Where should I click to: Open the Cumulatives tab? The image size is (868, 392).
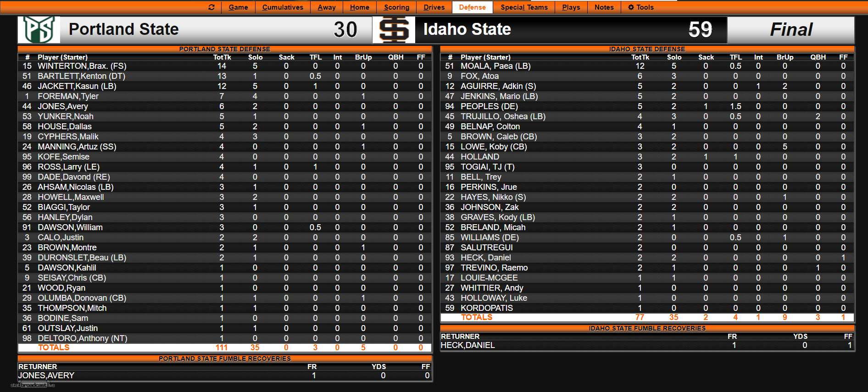283,7
